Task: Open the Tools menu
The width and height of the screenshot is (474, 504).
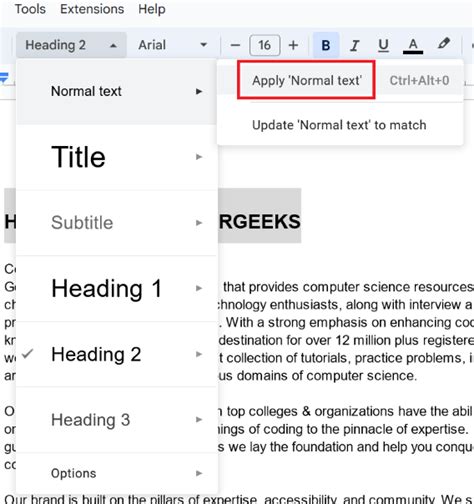Action: pos(30,9)
